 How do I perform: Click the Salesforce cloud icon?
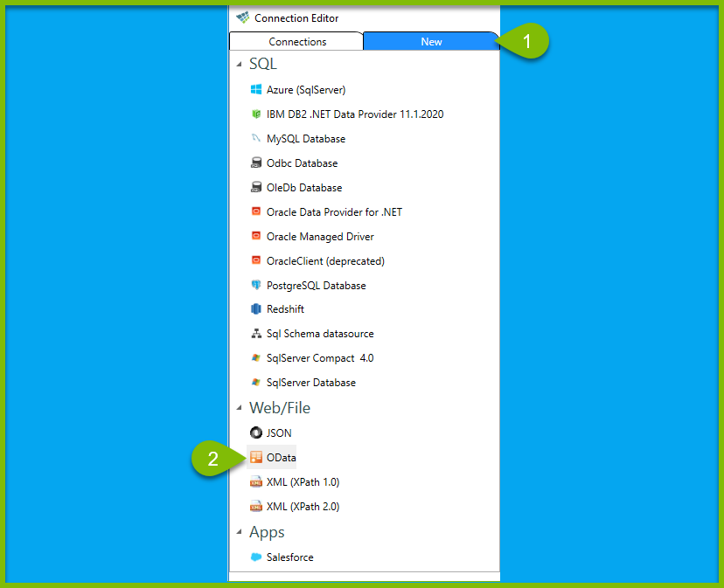[x=256, y=557]
